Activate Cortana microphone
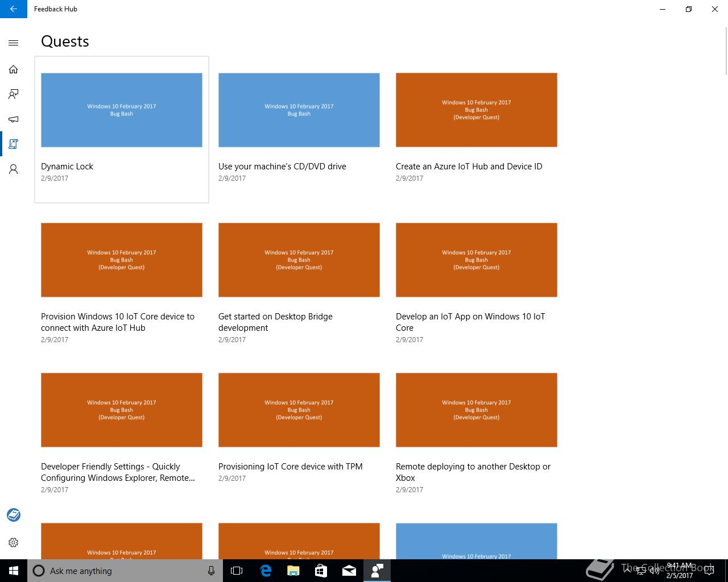This screenshot has width=728, height=582. coord(211,571)
